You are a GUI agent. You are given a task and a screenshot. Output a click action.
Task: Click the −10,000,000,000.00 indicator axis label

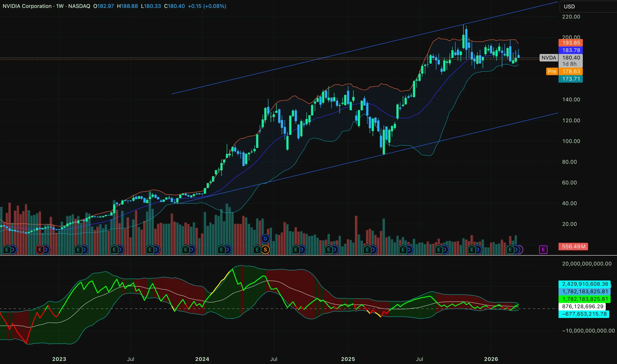[x=588, y=331]
